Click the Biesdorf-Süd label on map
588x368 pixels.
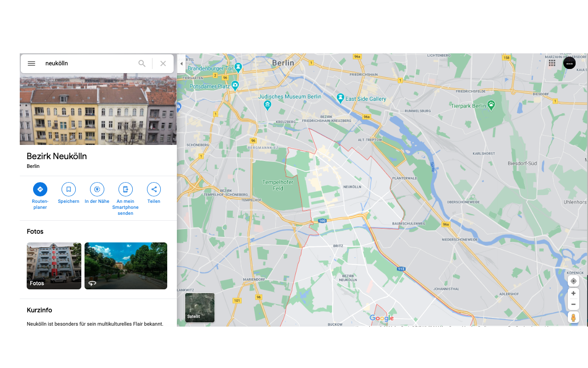522,163
